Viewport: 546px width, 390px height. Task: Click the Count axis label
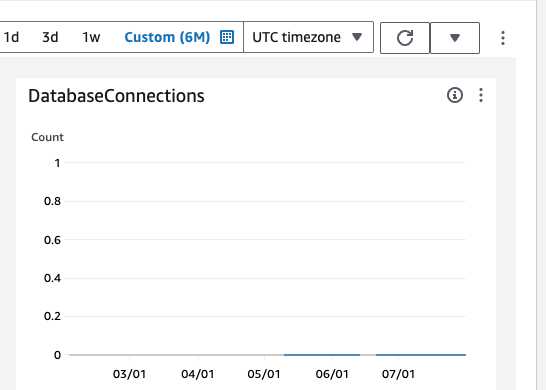(47, 137)
